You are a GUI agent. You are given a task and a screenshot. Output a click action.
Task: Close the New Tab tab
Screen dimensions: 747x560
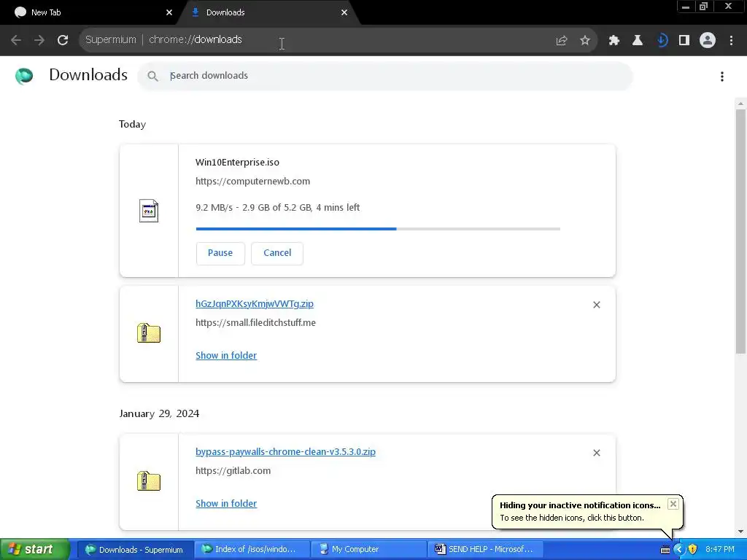pos(169,13)
